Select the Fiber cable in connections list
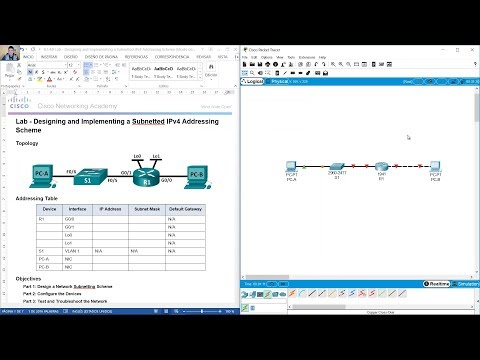The height and width of the screenshot is (360, 480). coord(332,293)
